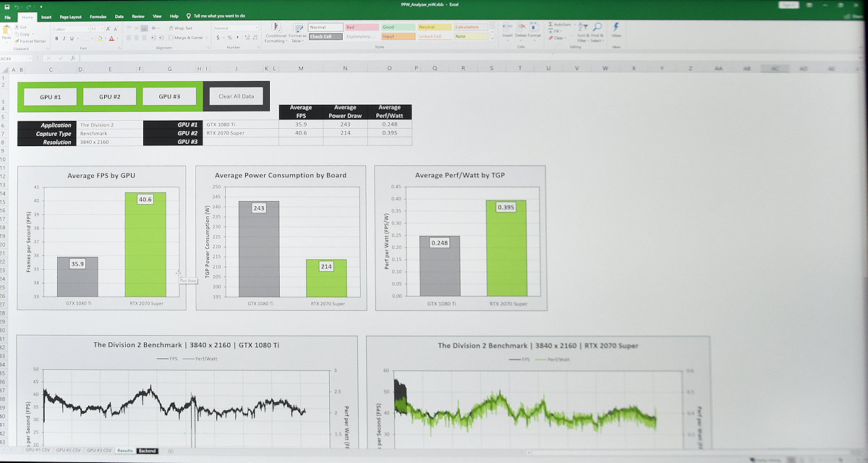Screen dimensions: 868x463
Task: Apply the Normal cell style
Action: (x=325, y=27)
